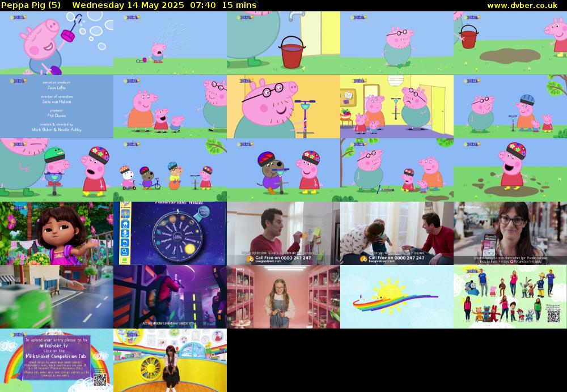Open thumbnail of Mummy Pig, Peppa and George outdoors
The height and width of the screenshot is (392, 567).
coord(170,106)
